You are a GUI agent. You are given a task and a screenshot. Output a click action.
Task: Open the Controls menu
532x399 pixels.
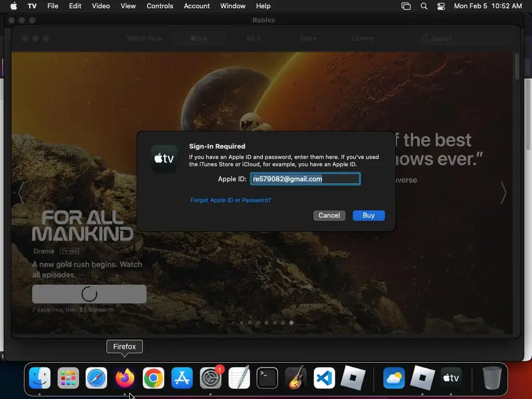coord(160,6)
